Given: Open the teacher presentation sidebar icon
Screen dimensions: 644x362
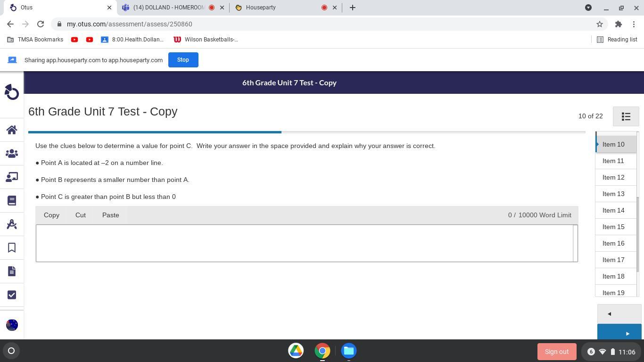Looking at the screenshot, I should 12,177.
